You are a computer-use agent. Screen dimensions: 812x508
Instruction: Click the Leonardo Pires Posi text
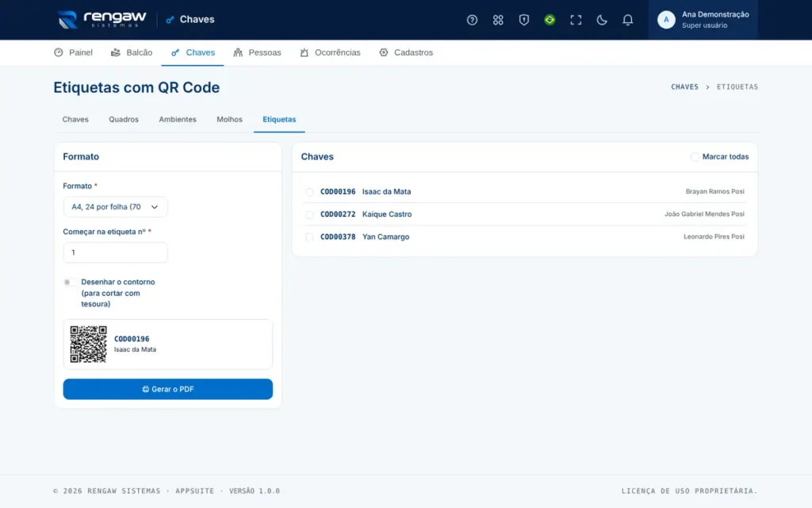click(714, 237)
